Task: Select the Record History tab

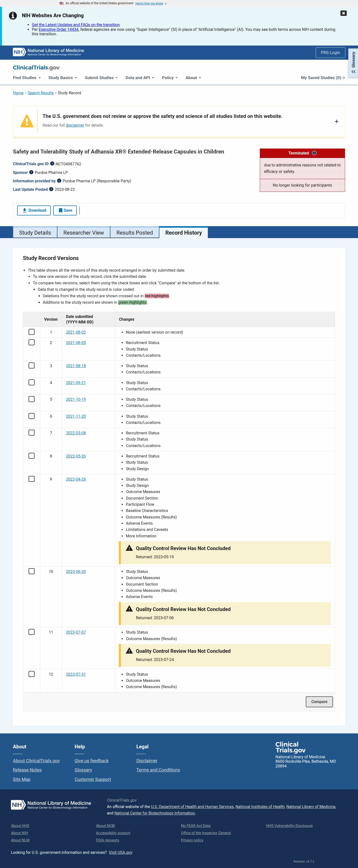Action: click(x=183, y=233)
